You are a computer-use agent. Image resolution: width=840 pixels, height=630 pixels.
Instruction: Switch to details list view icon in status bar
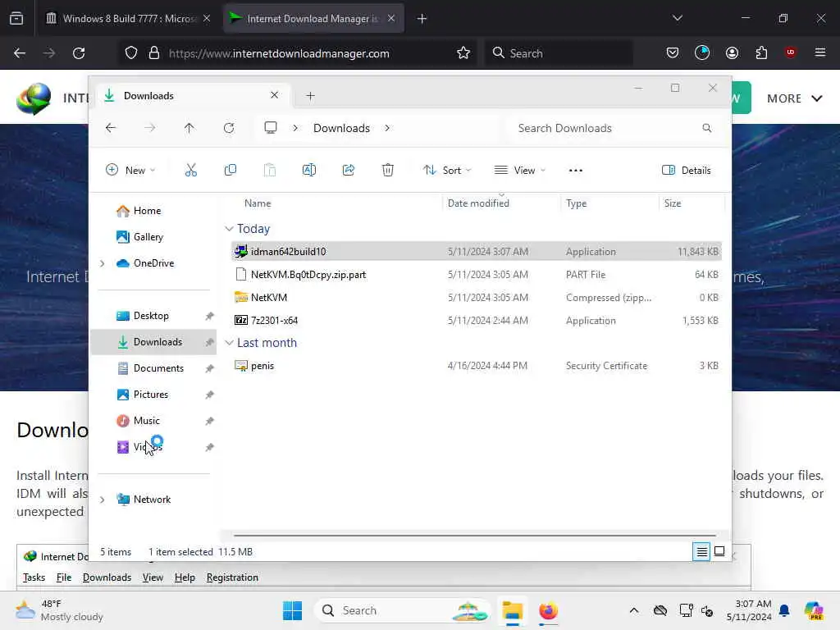[x=701, y=551]
